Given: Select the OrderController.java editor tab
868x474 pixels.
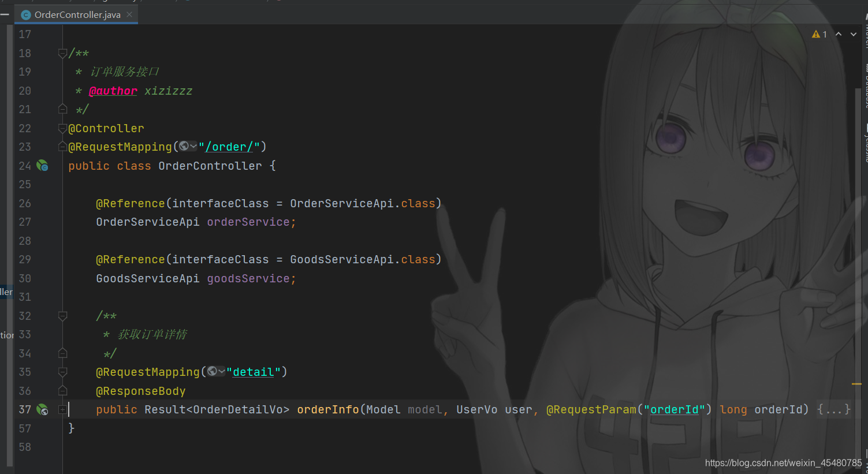Looking at the screenshot, I should [77, 14].
